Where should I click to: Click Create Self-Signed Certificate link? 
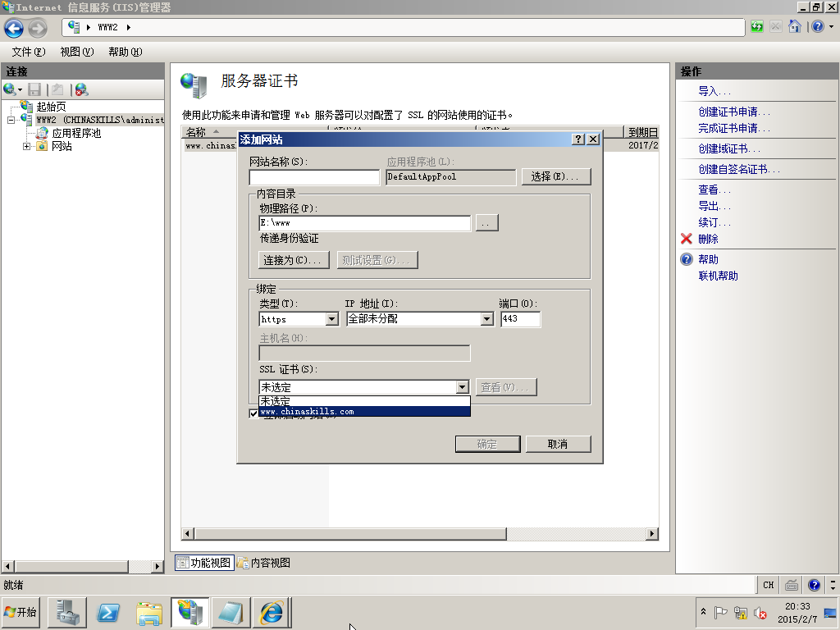tap(739, 169)
